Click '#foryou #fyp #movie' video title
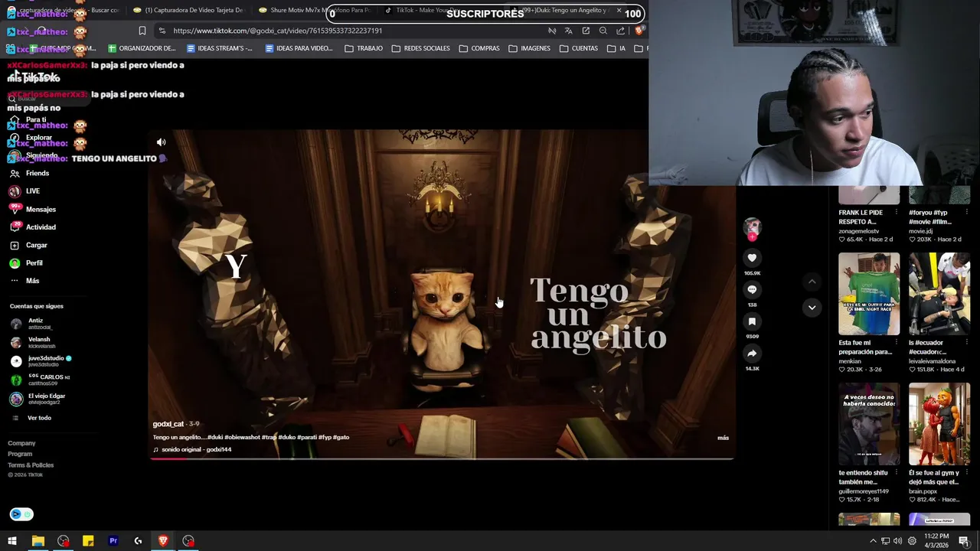 click(x=930, y=217)
